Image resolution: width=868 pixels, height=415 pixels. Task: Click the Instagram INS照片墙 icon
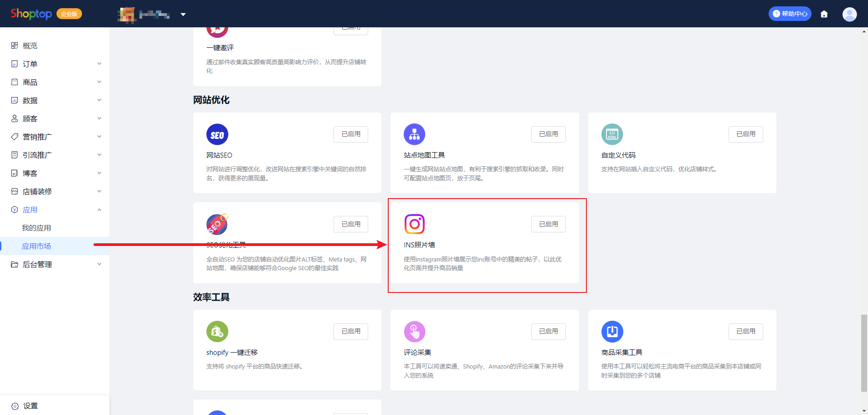(415, 224)
